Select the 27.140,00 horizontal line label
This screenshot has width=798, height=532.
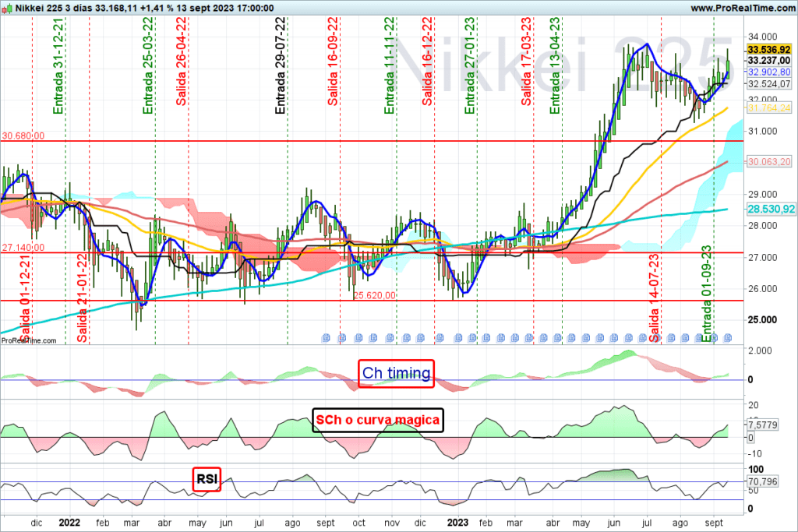click(23, 248)
